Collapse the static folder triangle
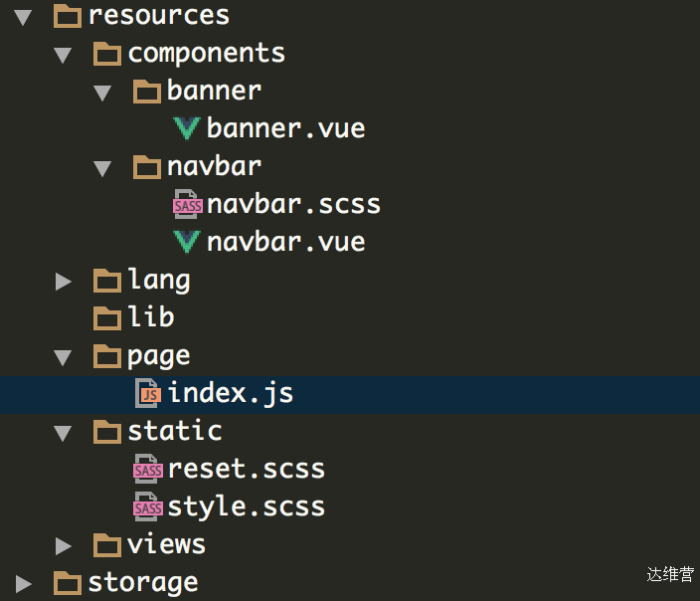The height and width of the screenshot is (601, 700). [63, 433]
